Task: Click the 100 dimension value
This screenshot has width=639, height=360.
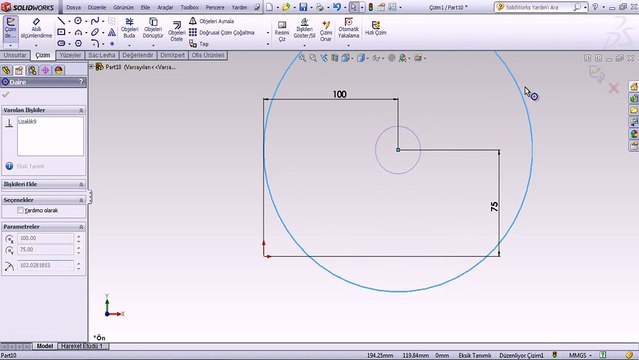Action: pyautogui.click(x=339, y=94)
